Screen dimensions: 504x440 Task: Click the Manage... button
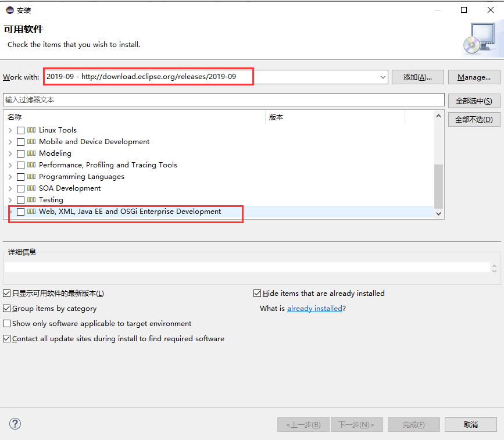click(474, 77)
